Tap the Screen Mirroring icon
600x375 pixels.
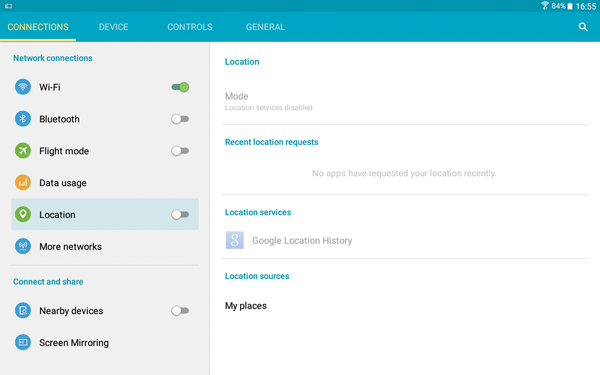(x=23, y=342)
